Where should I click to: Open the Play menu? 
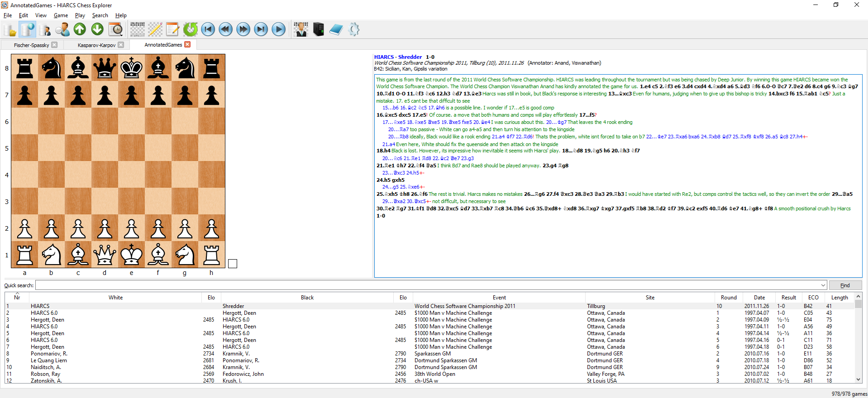80,15
